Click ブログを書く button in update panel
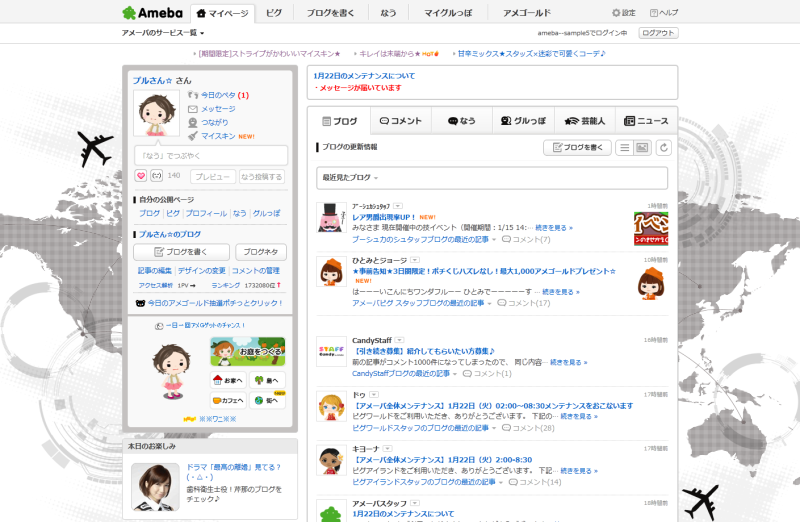The height and width of the screenshot is (522, 800). click(x=577, y=147)
